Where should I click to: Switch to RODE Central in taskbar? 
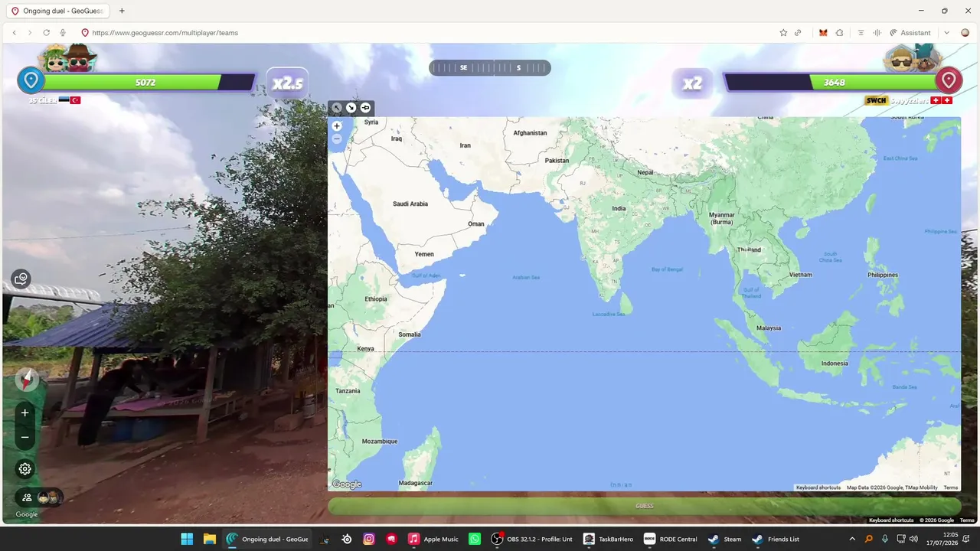pos(671,539)
